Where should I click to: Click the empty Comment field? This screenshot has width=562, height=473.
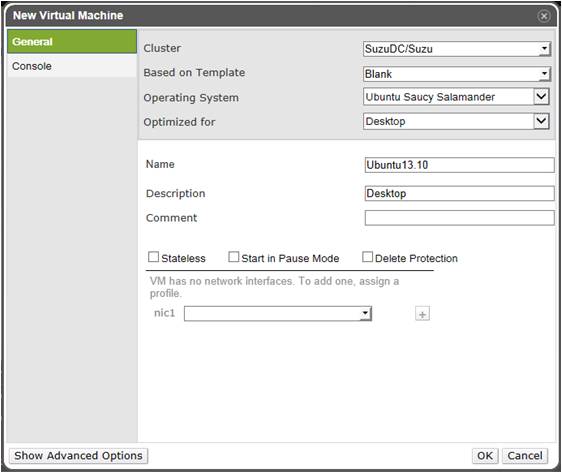[x=459, y=218]
